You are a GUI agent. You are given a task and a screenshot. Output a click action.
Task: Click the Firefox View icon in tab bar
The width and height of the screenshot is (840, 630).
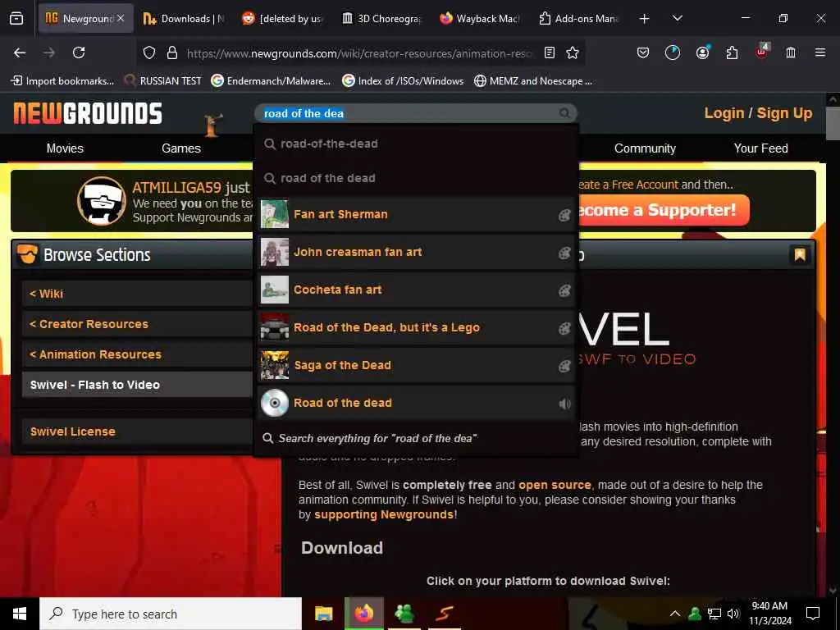pyautogui.click(x=16, y=19)
